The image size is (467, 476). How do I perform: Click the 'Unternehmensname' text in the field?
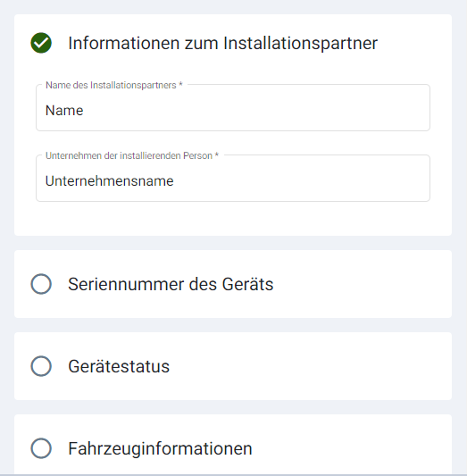[110, 181]
